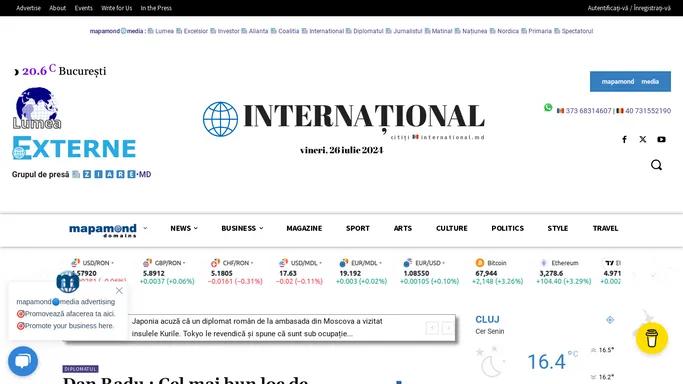Open the chat bubble widget
Screen dimensions: 683x384
coord(23,361)
